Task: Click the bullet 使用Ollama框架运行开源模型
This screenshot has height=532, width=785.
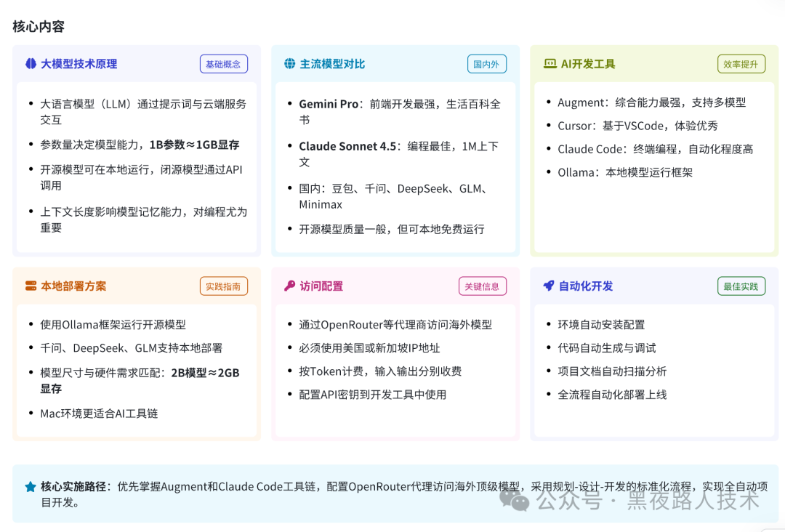Action: [113, 325]
